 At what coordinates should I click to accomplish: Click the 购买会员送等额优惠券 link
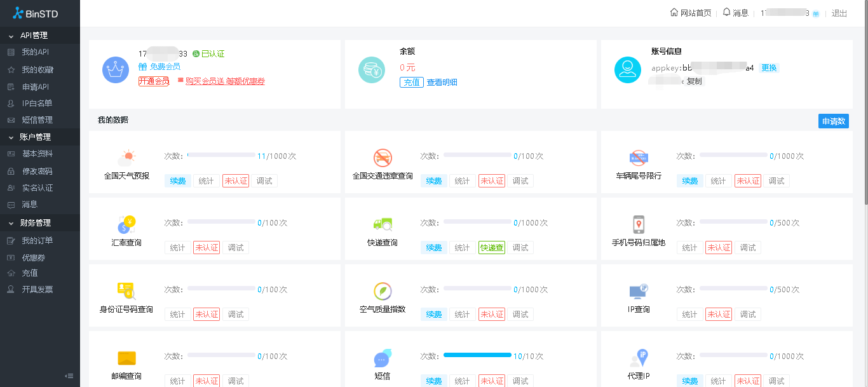(225, 81)
